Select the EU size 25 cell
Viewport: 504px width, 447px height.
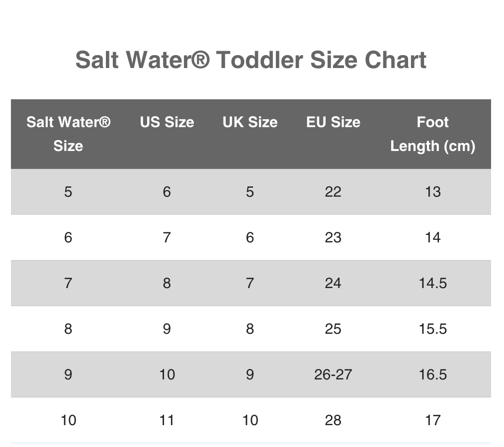(x=333, y=329)
